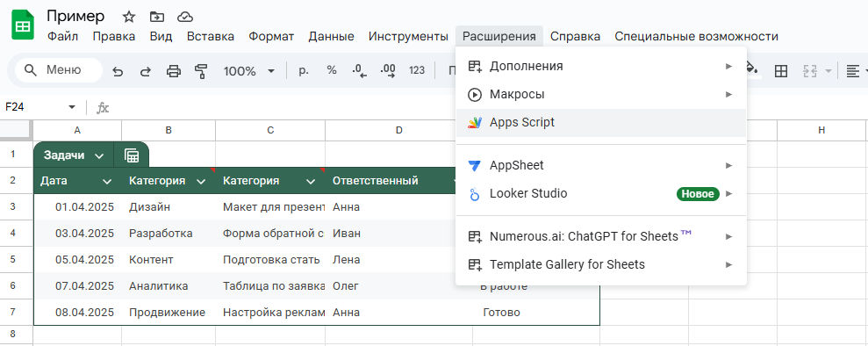Screen dimensions: 868x346
Task: Apply ruble currency format
Action: 304,70
